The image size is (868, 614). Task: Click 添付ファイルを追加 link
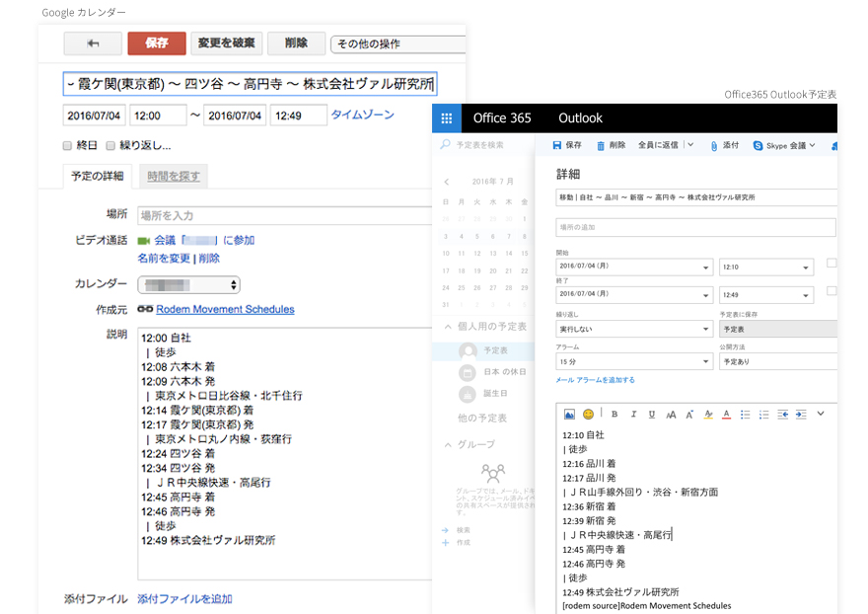(184, 599)
